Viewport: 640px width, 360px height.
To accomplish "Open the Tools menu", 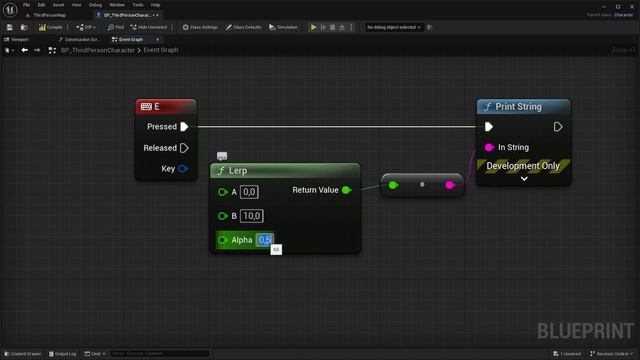I will (138, 5).
